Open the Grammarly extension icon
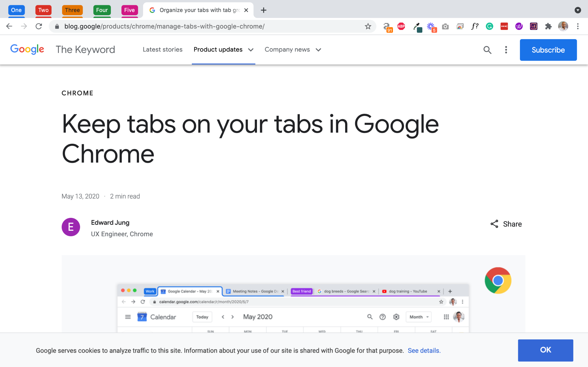Image resolution: width=588 pixels, height=367 pixels. point(490,26)
